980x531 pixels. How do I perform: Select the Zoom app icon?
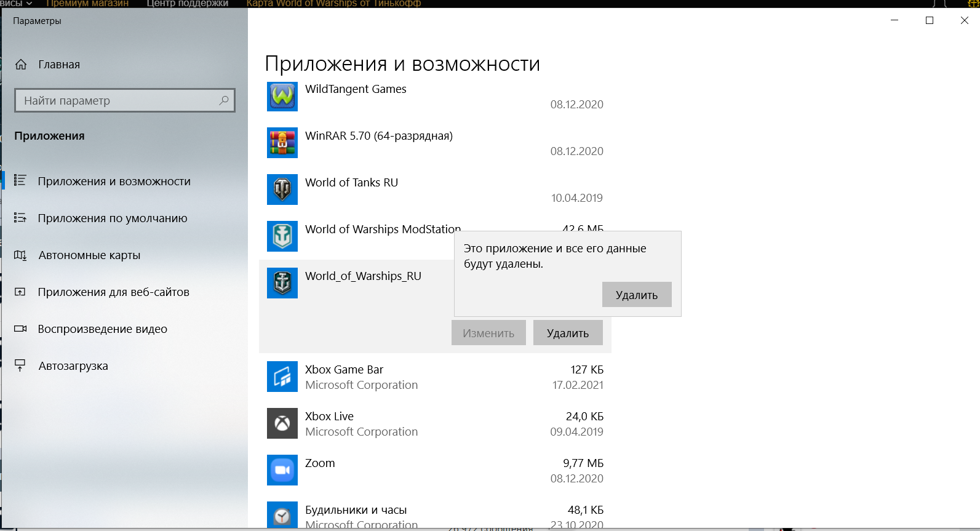[282, 471]
